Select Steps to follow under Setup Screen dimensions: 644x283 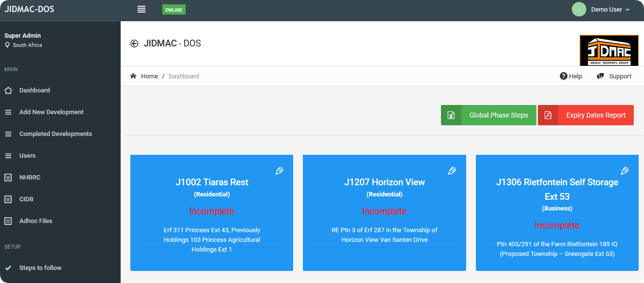coord(40,268)
